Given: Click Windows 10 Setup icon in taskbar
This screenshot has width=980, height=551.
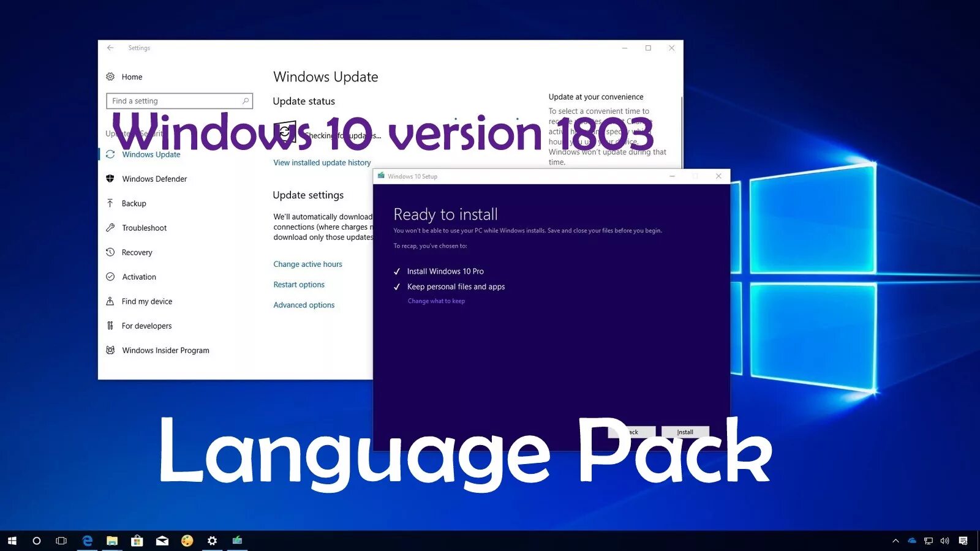Looking at the screenshot, I should 237,541.
